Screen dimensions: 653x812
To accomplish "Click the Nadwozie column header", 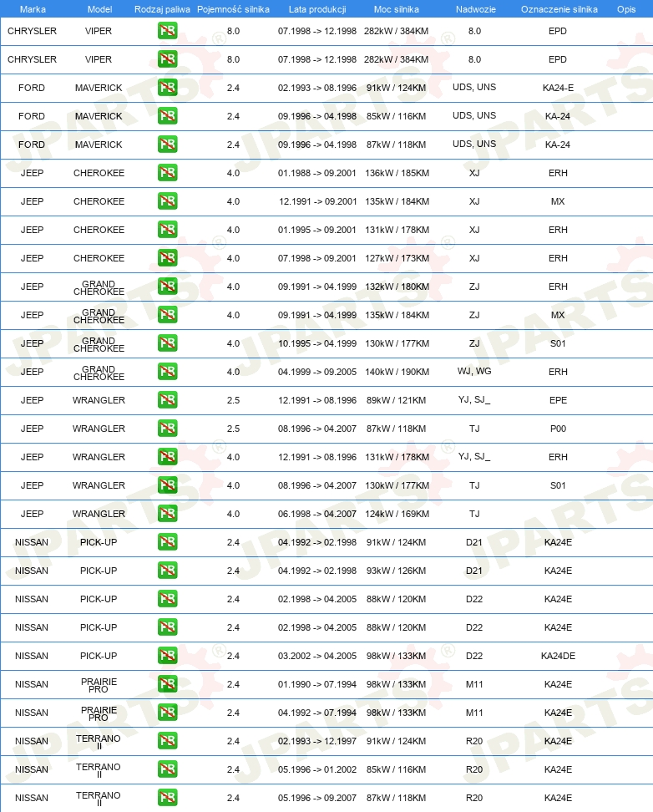I will coord(475,9).
